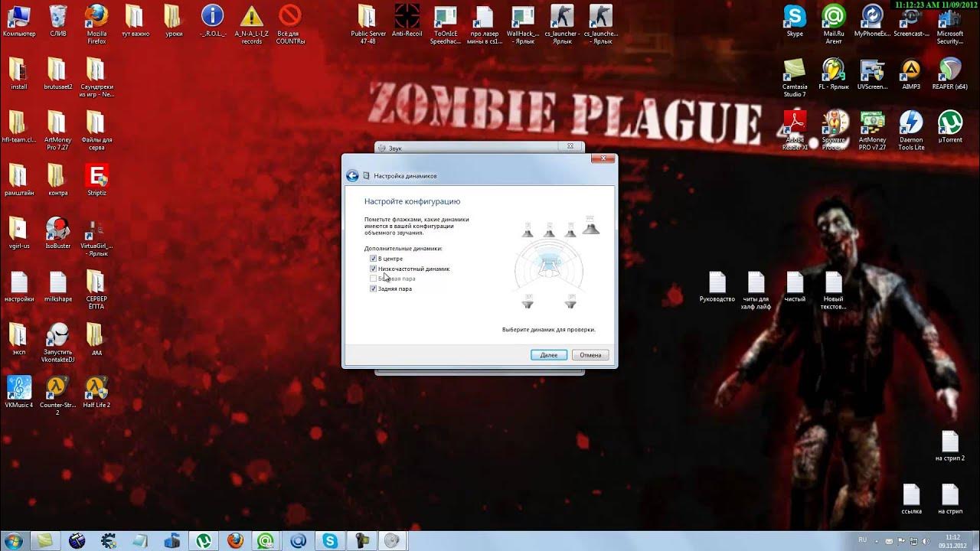Image resolution: width=980 pixels, height=551 pixels.
Task: Open REAPER (x64) shortcut
Action: [950, 74]
